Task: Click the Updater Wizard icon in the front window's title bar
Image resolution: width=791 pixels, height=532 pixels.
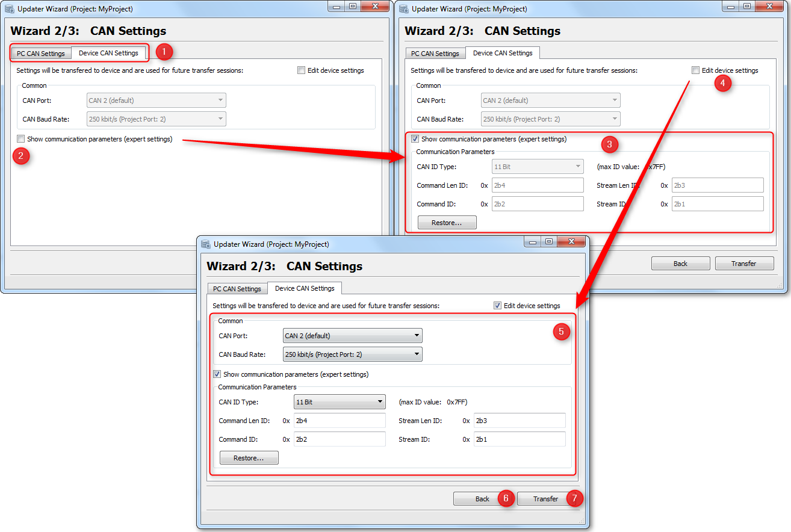Action: point(207,244)
